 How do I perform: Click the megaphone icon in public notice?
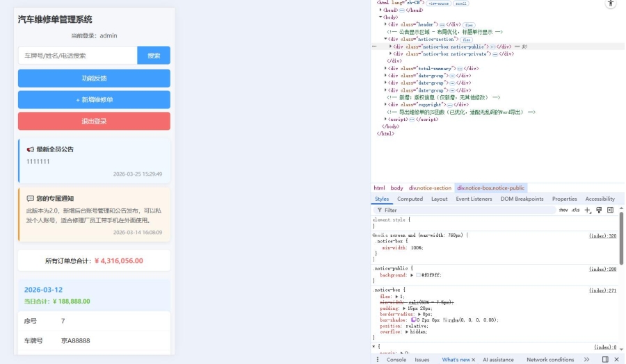pyautogui.click(x=30, y=149)
